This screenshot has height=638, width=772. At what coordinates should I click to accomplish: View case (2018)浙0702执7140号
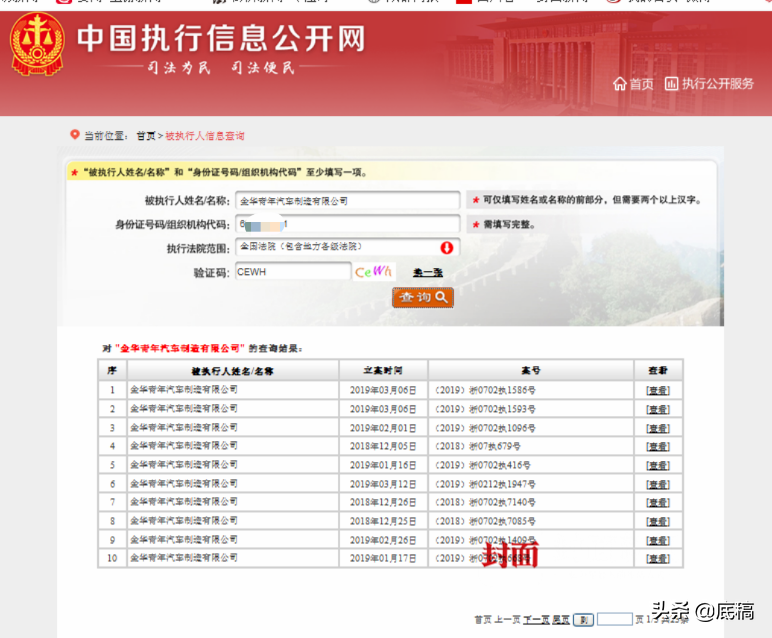[x=658, y=503]
